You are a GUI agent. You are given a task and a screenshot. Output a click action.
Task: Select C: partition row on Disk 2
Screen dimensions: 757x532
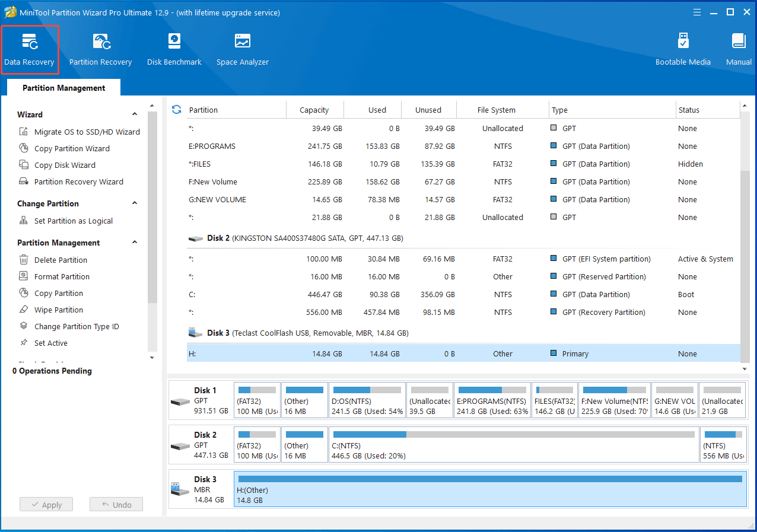click(x=463, y=294)
